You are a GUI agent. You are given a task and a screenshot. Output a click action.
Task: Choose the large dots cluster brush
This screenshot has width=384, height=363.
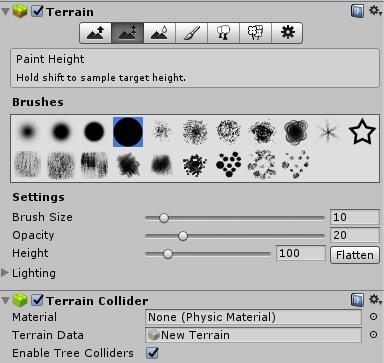(x=229, y=164)
